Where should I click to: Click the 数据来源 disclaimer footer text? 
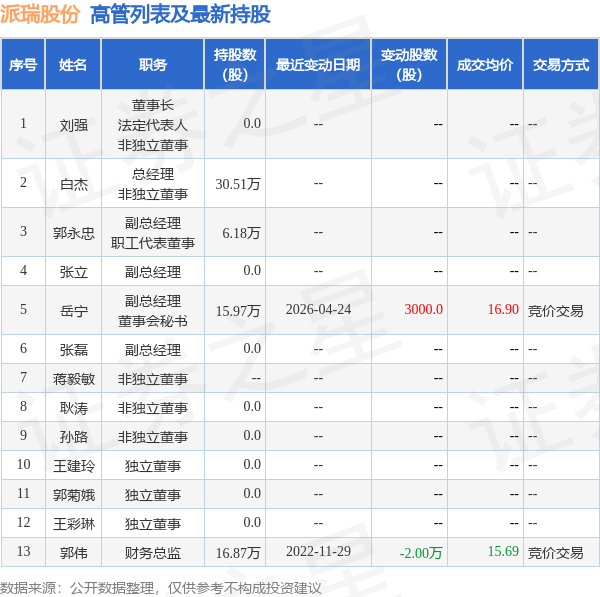(x=160, y=588)
